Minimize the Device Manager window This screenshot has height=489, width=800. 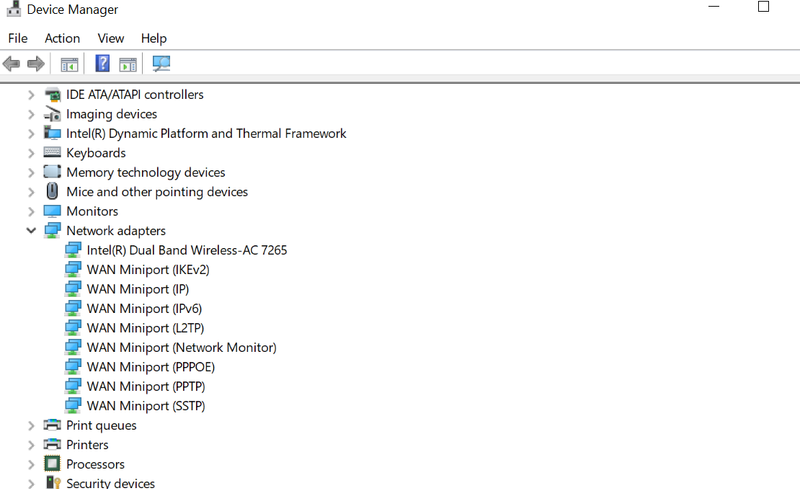[714, 7]
